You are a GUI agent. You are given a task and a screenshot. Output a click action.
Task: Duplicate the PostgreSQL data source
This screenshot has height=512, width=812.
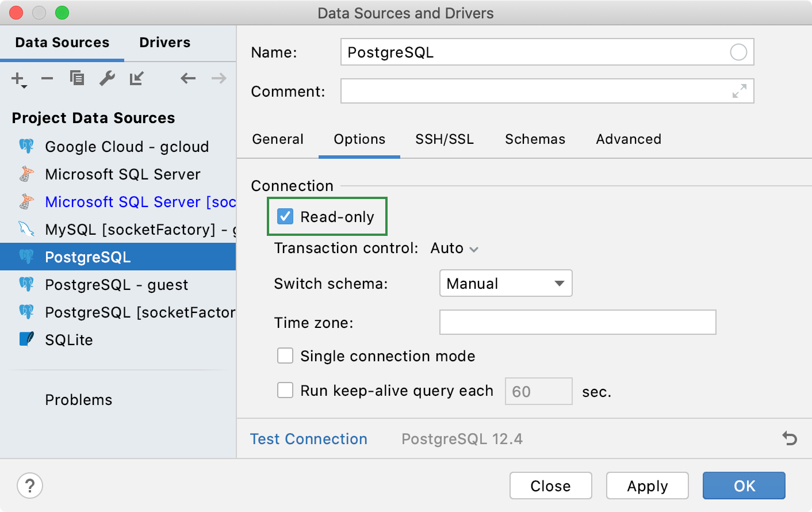pos(77,78)
